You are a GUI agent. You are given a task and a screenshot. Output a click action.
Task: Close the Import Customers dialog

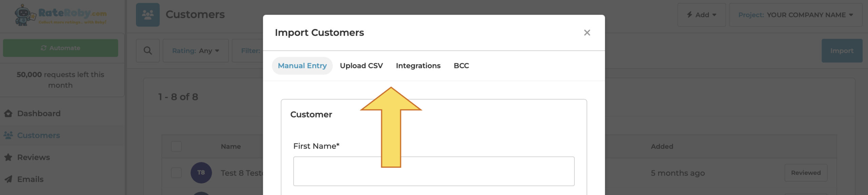[587, 33]
